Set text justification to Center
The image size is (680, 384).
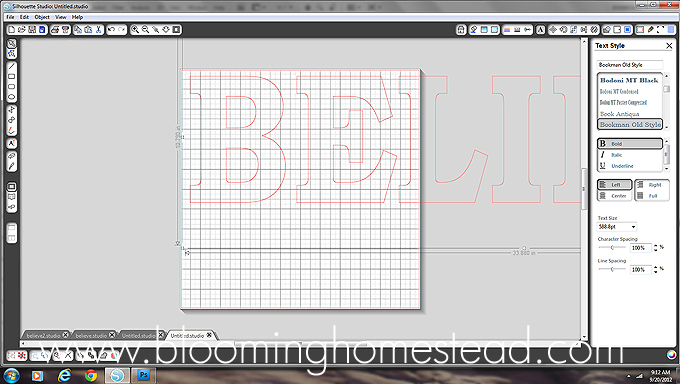click(x=615, y=196)
